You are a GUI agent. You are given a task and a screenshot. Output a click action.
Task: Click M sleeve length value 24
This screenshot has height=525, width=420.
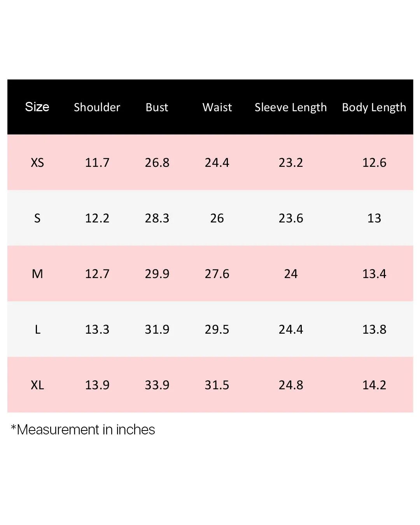pos(291,274)
